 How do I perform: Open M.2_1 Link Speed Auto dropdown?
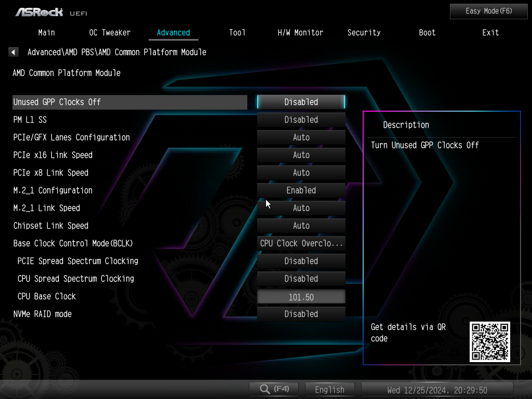[x=301, y=208]
